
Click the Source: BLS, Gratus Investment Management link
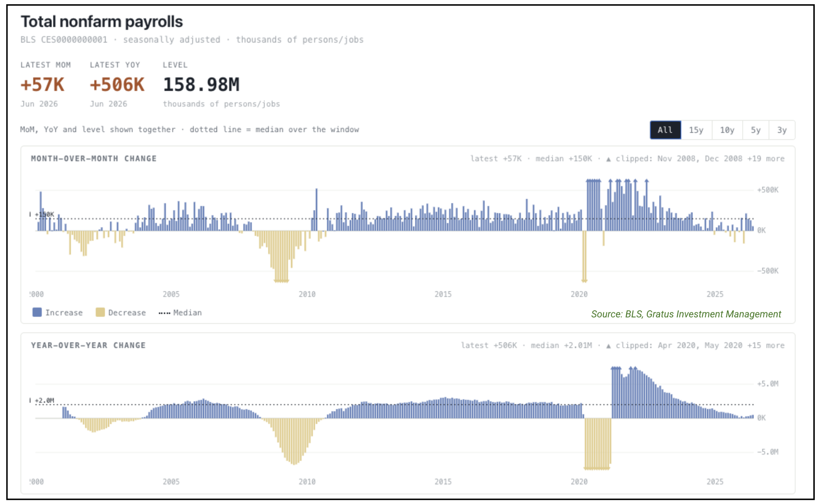tap(686, 314)
